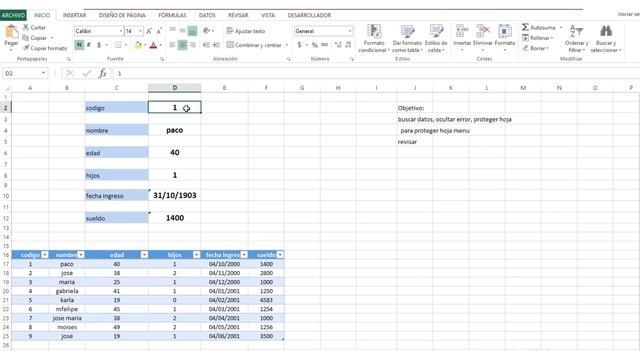Image resolution: width=640 pixels, height=360 pixels.
Task: Open the sueldo column filter dropdown
Action: point(280,255)
